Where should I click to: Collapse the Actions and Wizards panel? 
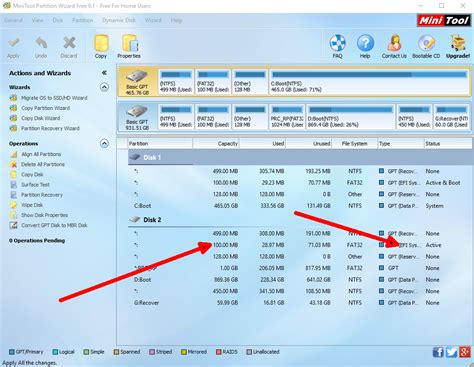tap(104, 73)
